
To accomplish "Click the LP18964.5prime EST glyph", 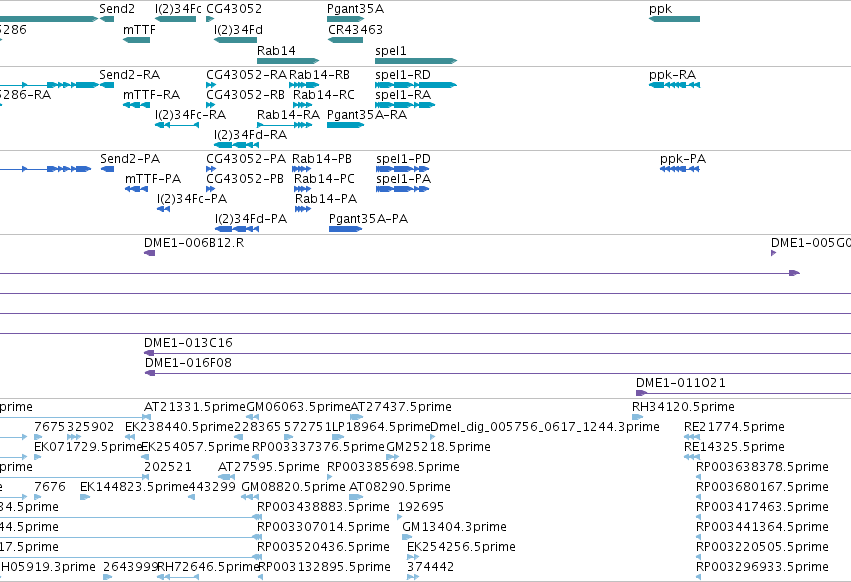I will [x=338, y=437].
